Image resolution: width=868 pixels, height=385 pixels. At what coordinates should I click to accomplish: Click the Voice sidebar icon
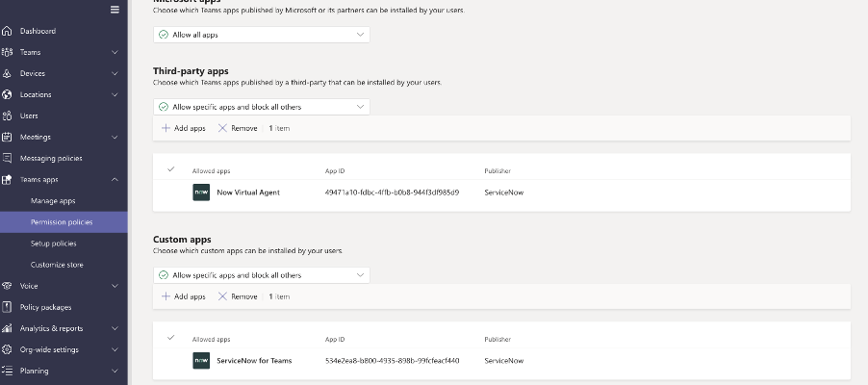[x=7, y=286]
